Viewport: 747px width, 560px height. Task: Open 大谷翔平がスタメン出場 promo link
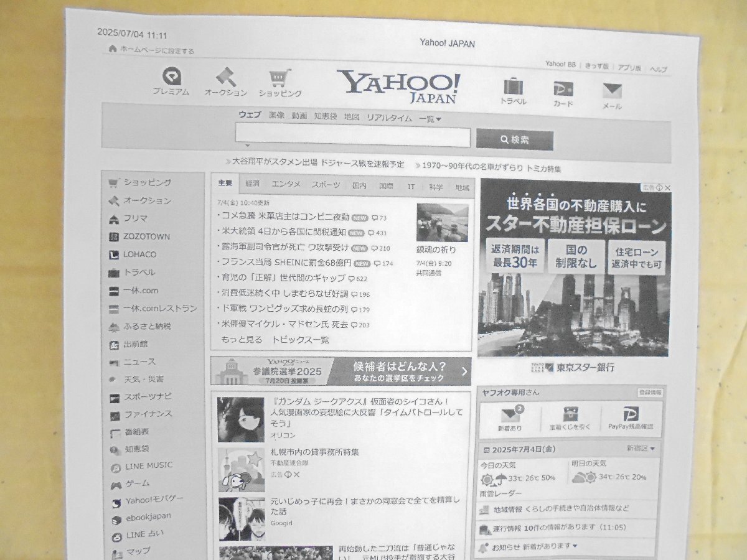tap(318, 164)
